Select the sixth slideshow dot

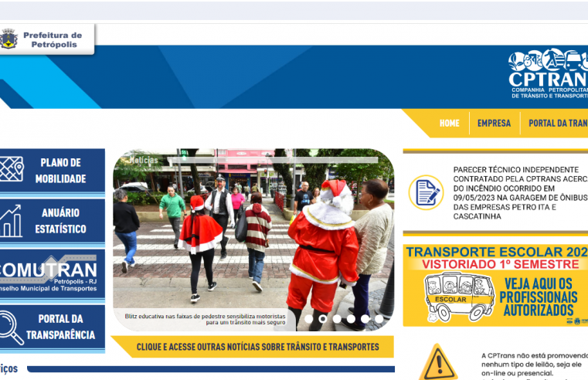coord(379,319)
